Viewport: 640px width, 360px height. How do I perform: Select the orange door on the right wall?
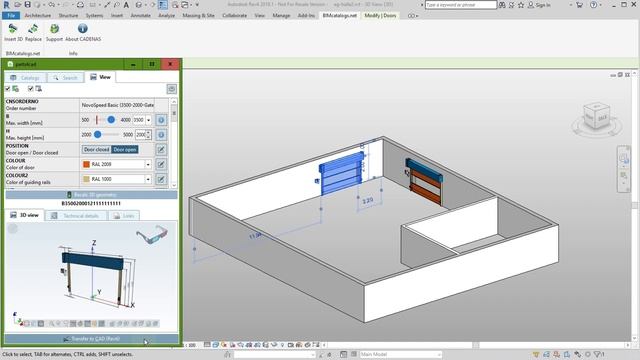pos(424,181)
